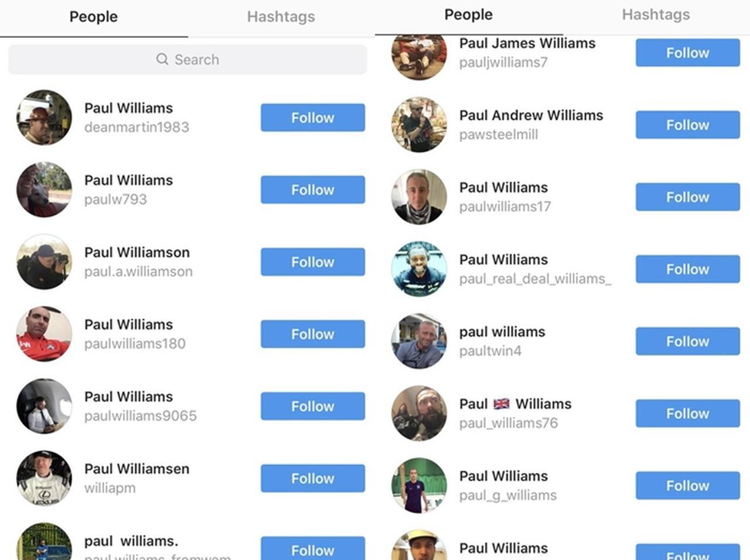The height and width of the screenshot is (560, 750).
Task: Click the magnifier icon in search bar
Action: [x=162, y=59]
